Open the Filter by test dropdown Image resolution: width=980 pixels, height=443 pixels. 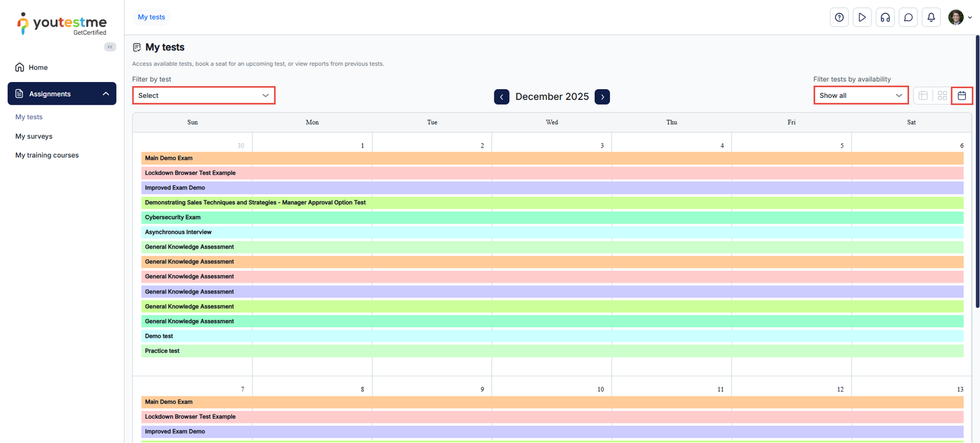click(203, 95)
